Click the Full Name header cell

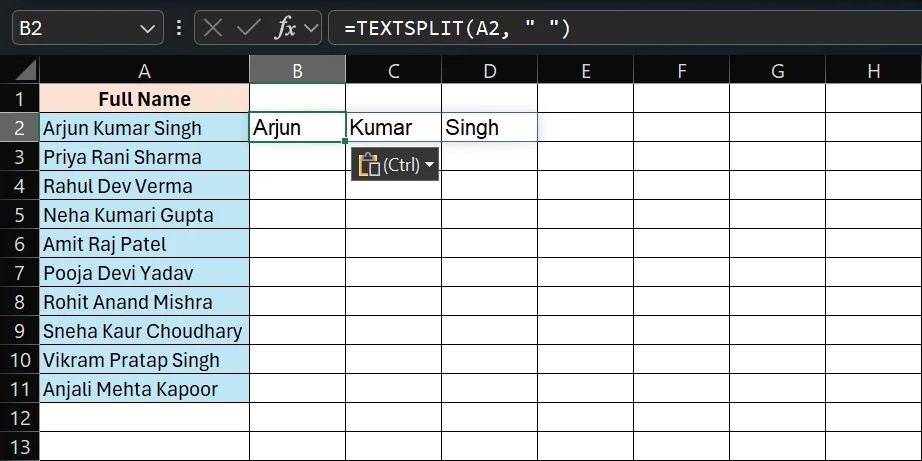click(x=144, y=98)
